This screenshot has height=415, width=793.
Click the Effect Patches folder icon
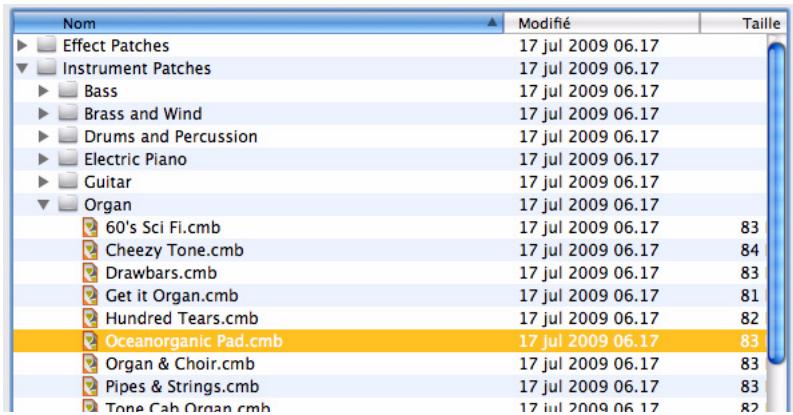(x=46, y=46)
